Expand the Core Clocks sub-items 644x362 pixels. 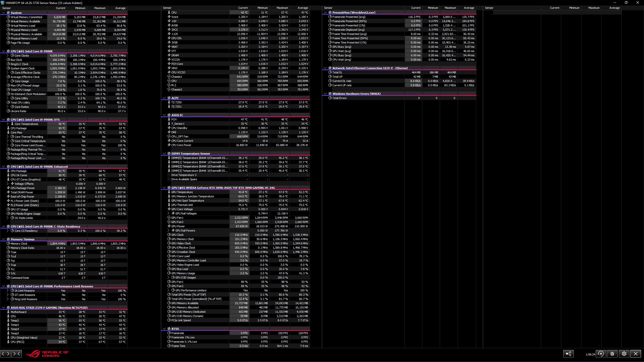click(8, 56)
